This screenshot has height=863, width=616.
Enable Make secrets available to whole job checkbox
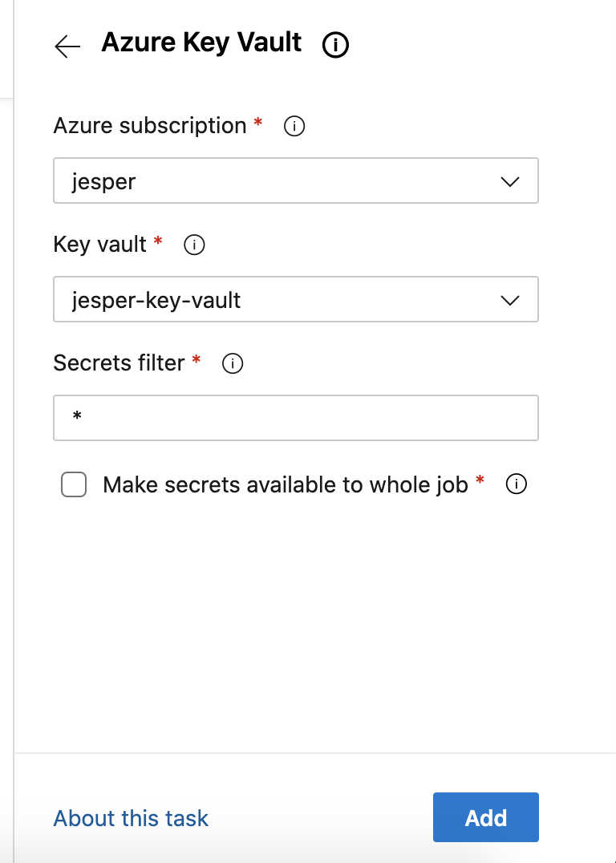(74, 485)
